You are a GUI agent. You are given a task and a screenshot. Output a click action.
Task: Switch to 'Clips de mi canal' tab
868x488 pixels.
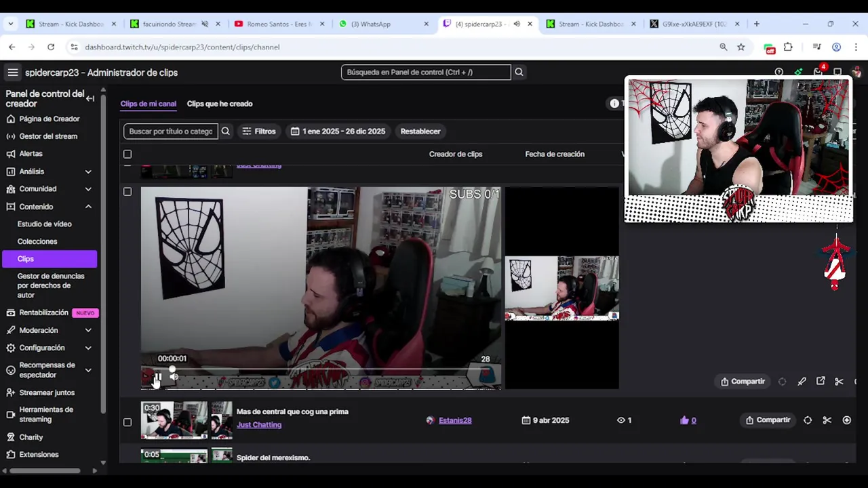[148, 104]
